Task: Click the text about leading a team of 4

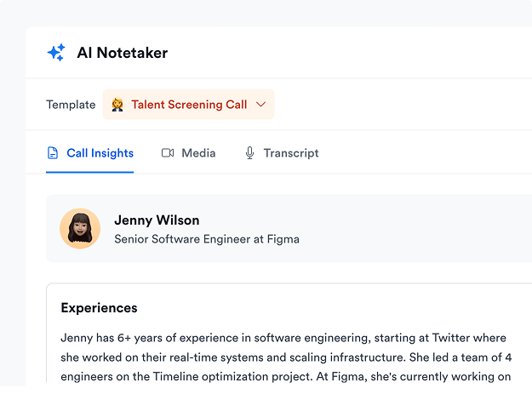Action: click(460, 357)
